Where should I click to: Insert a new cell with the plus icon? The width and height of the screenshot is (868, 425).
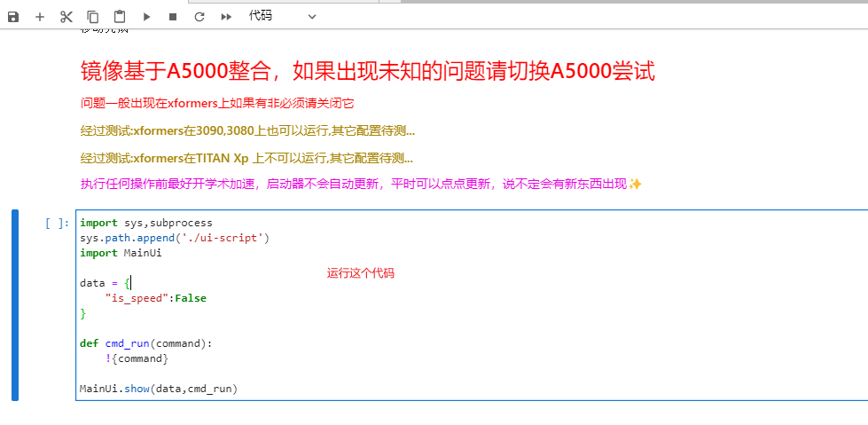[x=40, y=16]
